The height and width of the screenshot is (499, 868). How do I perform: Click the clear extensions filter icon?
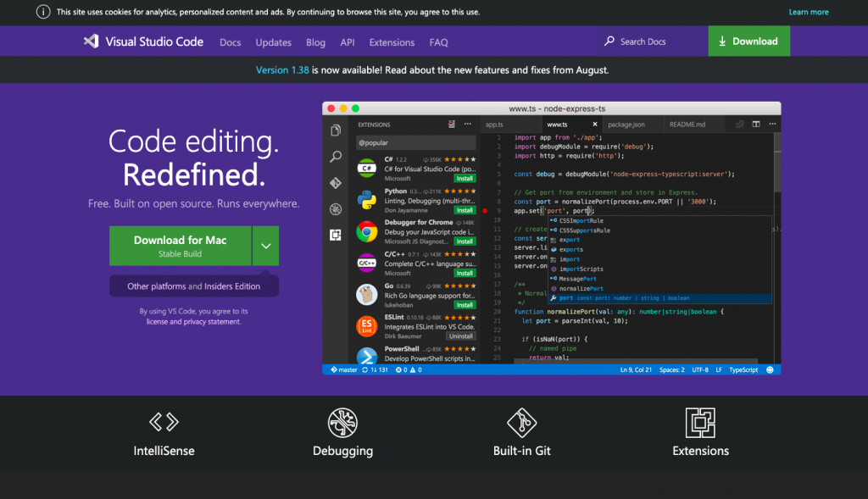point(452,125)
